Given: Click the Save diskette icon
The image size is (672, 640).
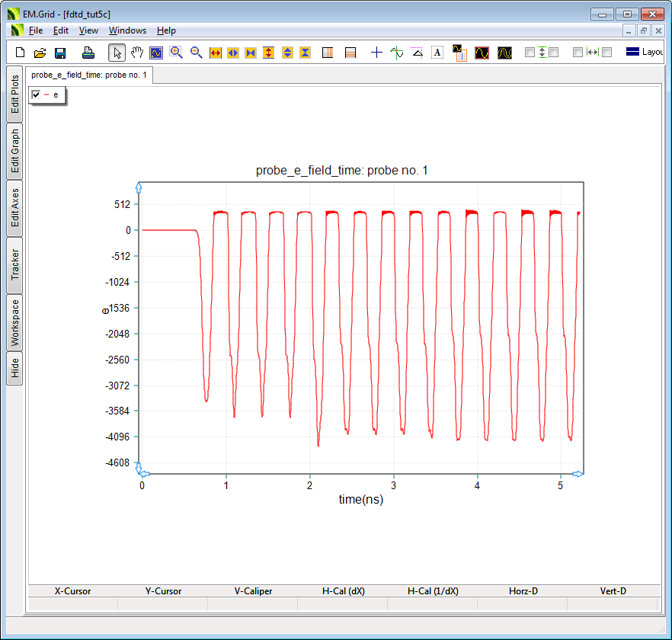Looking at the screenshot, I should tap(60, 53).
